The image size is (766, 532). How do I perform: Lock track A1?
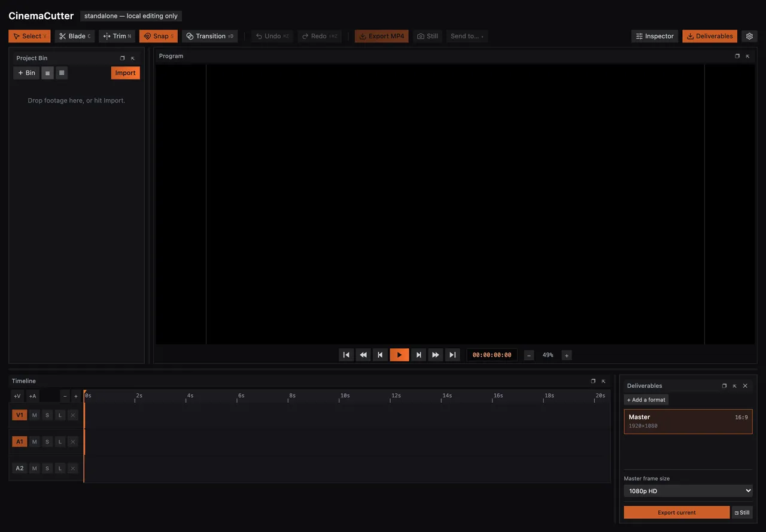coord(60,442)
